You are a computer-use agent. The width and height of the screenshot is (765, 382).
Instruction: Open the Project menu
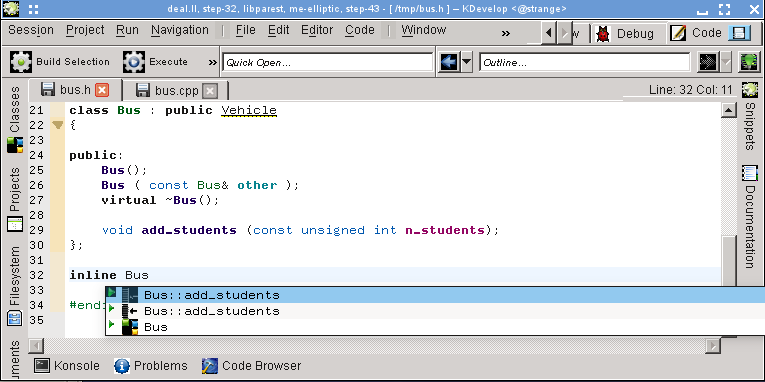[85, 30]
